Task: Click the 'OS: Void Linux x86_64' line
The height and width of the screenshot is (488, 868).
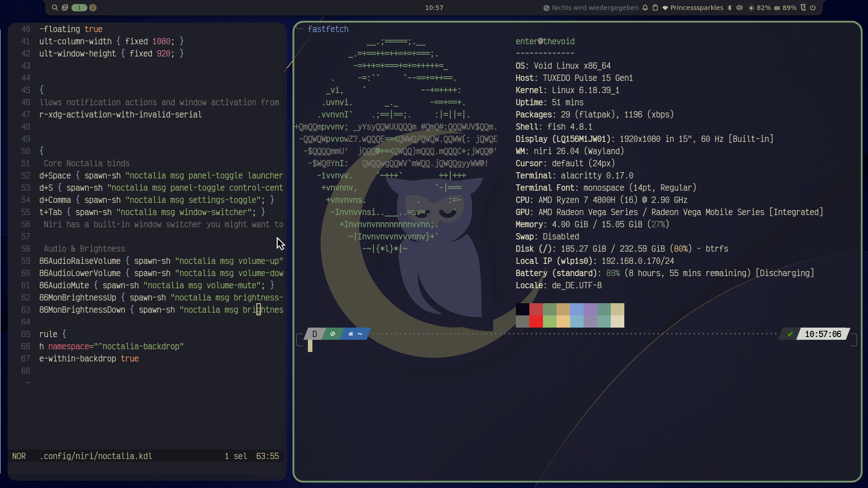Action: click(563, 66)
